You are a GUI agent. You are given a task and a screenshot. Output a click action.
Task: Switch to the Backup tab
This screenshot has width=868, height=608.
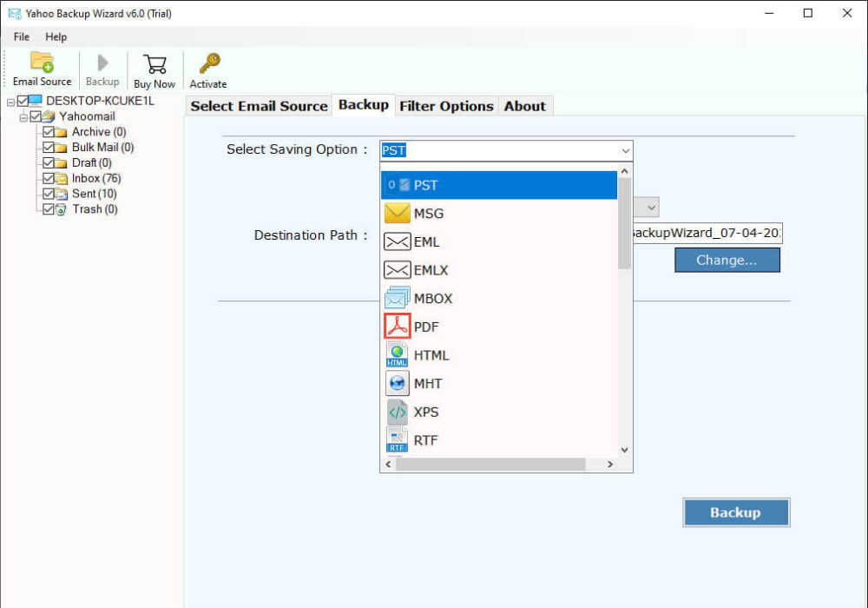[x=363, y=104]
